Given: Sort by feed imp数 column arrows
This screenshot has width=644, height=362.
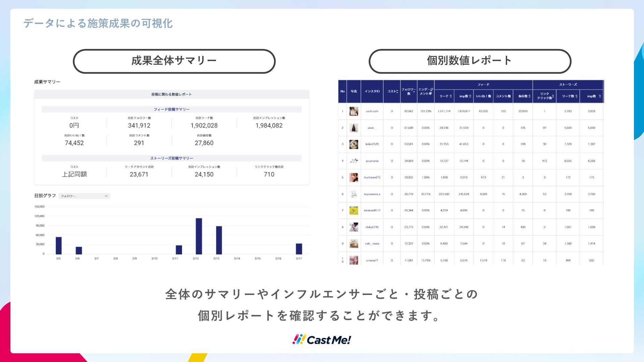Looking at the screenshot, I should [x=470, y=96].
